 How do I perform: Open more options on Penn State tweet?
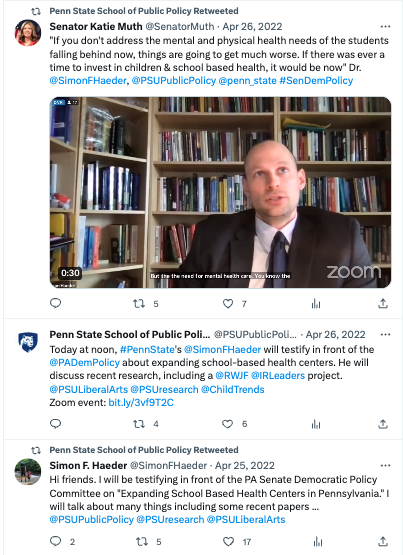385,334
